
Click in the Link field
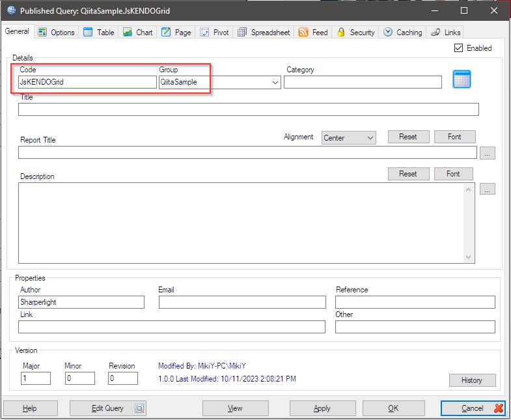(172, 327)
